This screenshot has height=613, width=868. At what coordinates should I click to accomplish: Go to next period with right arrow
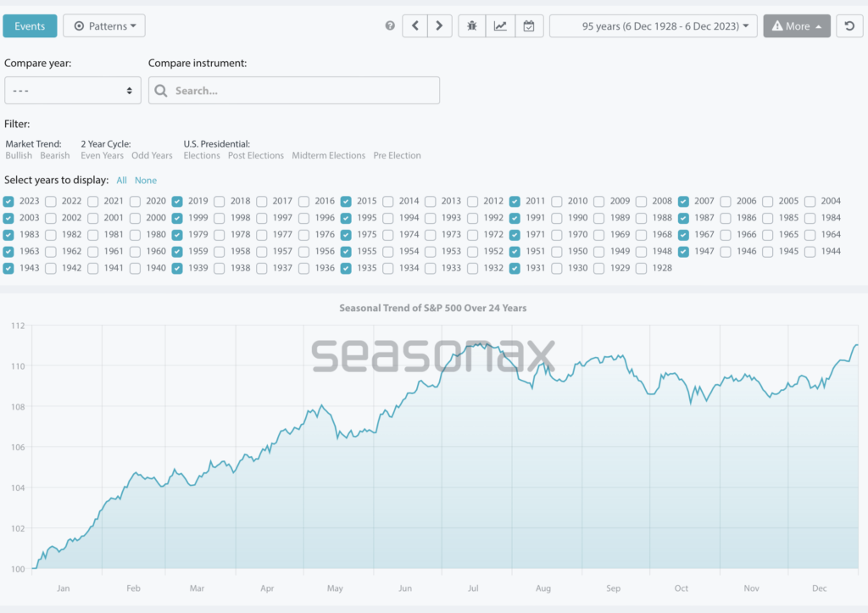pyautogui.click(x=439, y=26)
